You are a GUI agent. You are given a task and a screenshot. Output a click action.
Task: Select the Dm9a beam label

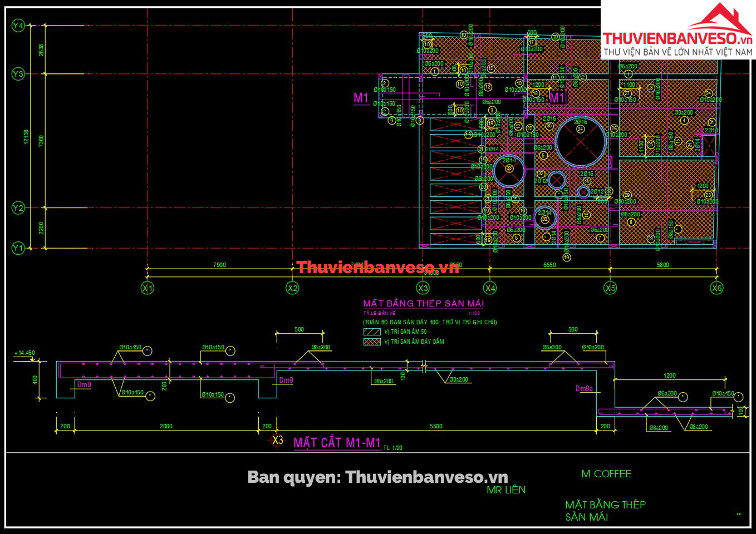(584, 389)
